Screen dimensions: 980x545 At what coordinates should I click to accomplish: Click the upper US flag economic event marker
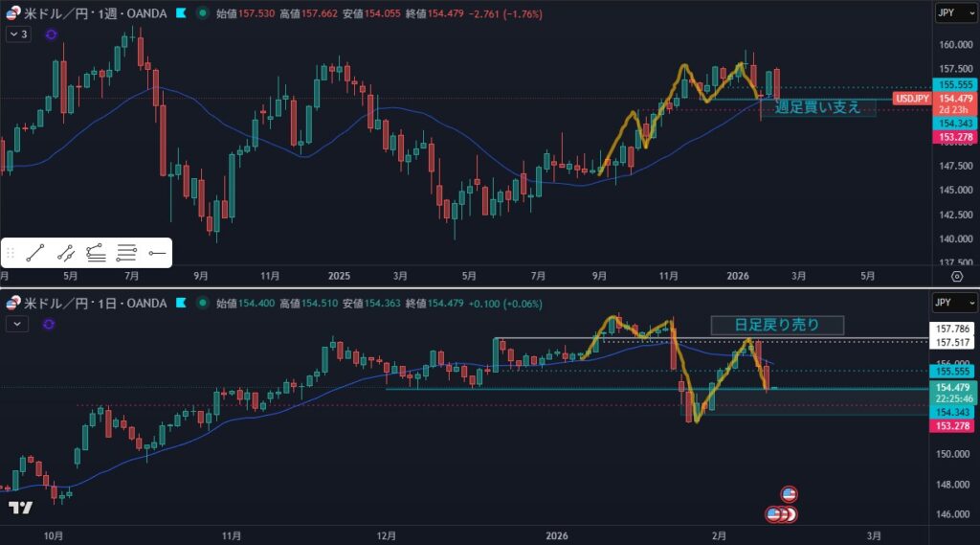pyautogui.click(x=789, y=494)
